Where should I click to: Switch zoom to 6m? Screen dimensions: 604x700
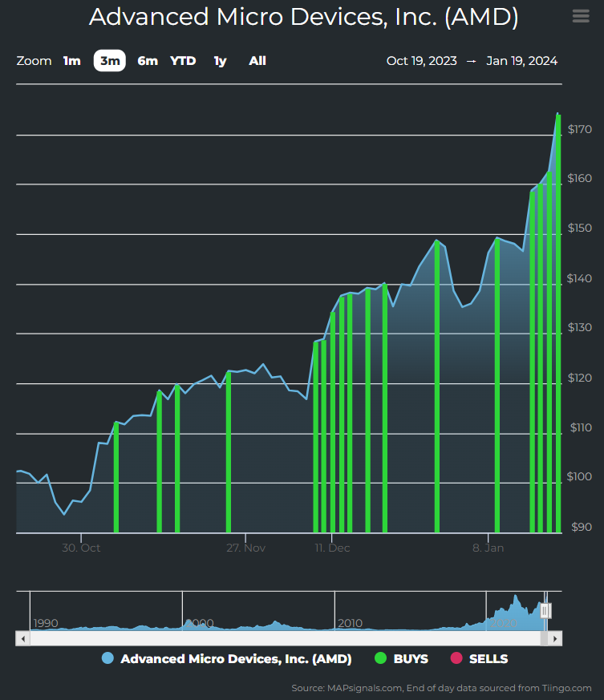[148, 61]
